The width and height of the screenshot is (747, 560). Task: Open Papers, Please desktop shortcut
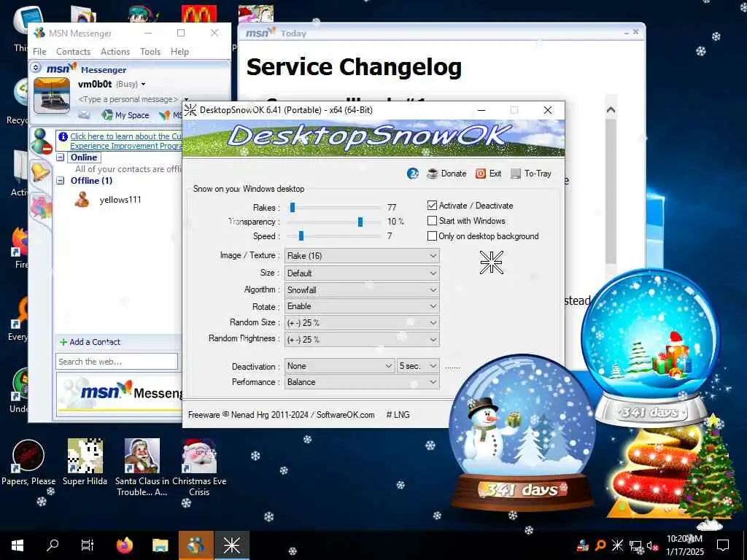click(28, 463)
